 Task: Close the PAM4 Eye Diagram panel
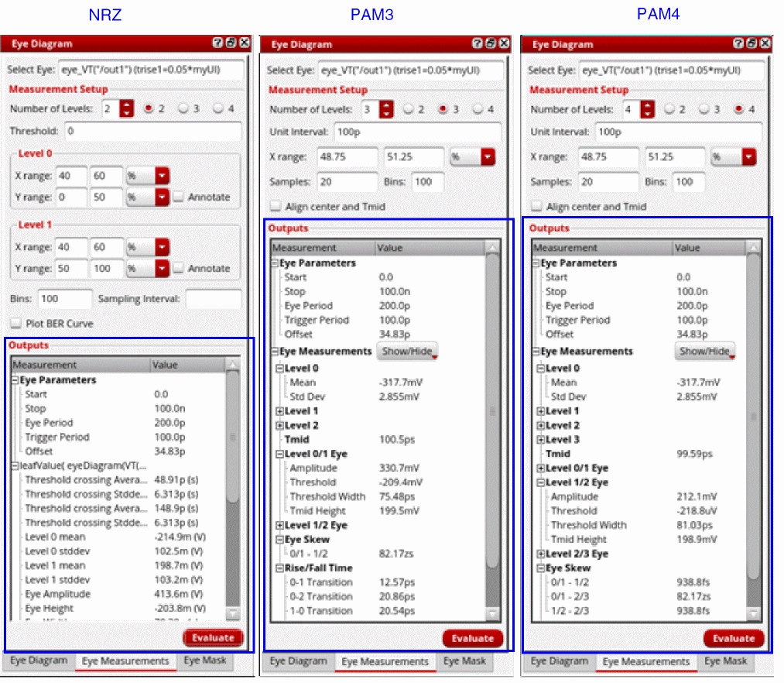765,43
